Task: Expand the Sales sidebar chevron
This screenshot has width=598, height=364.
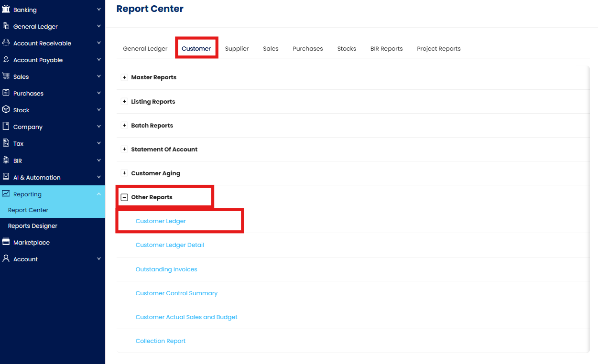Action: pos(98,76)
